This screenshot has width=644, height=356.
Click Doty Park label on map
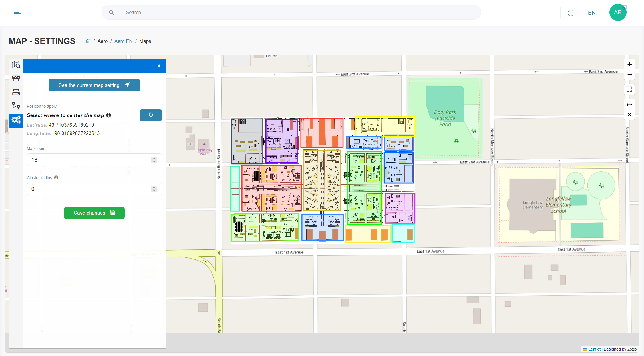click(x=445, y=118)
